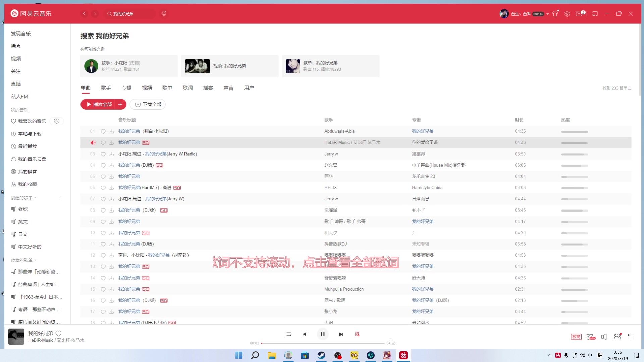
Task: Open playback order mode icon
Action: coord(289,334)
